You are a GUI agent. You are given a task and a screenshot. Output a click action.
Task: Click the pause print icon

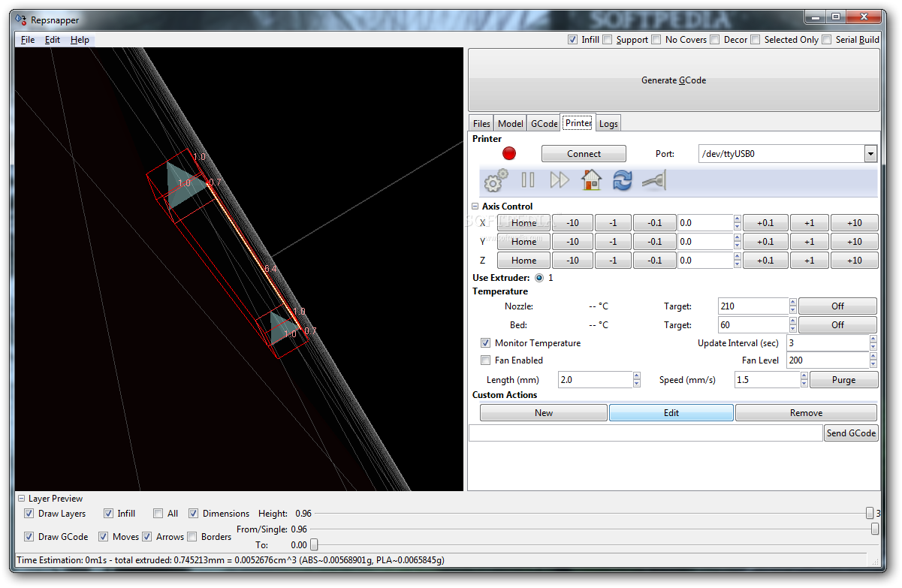(x=528, y=180)
